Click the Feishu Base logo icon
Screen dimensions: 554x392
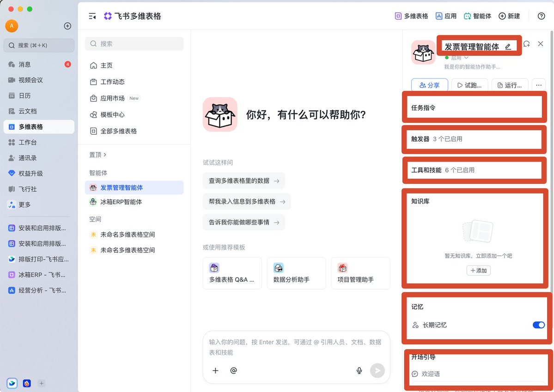click(108, 16)
